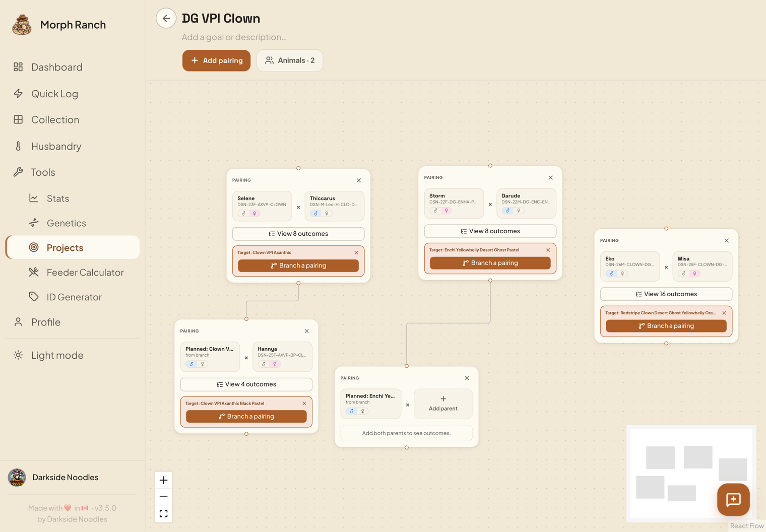Select the female symbol on Selene's card
Screen dimensions: 766x532
(254, 214)
